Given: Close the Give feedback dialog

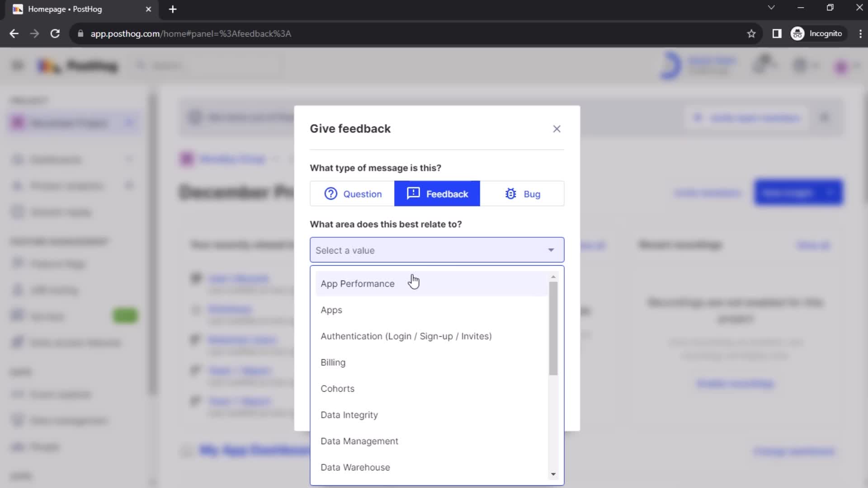Looking at the screenshot, I should 557,129.
